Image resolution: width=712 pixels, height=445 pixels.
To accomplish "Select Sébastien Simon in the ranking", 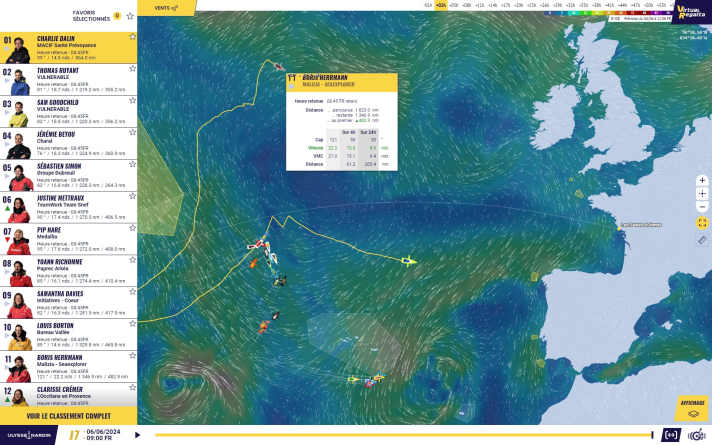I will tap(69, 175).
